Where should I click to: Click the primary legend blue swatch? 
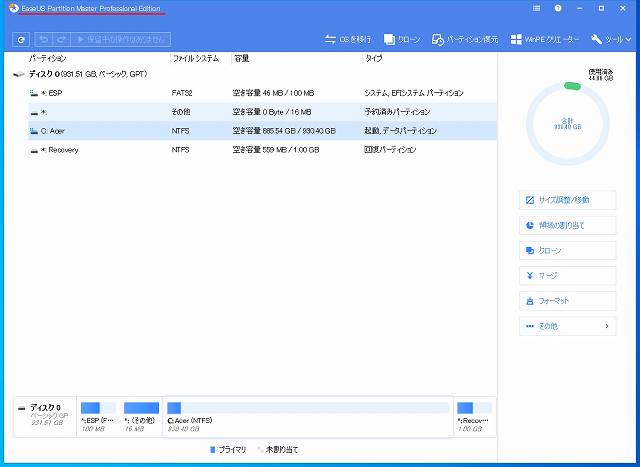point(212,450)
